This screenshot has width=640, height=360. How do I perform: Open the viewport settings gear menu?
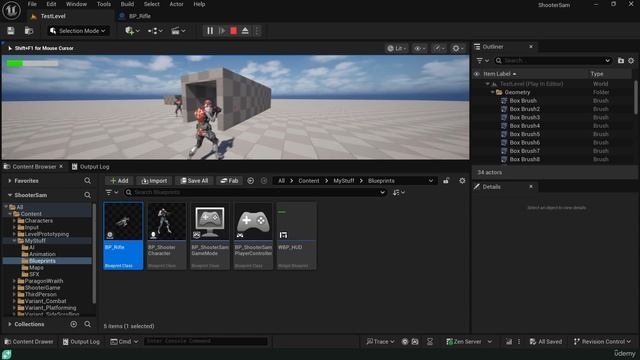(458, 48)
